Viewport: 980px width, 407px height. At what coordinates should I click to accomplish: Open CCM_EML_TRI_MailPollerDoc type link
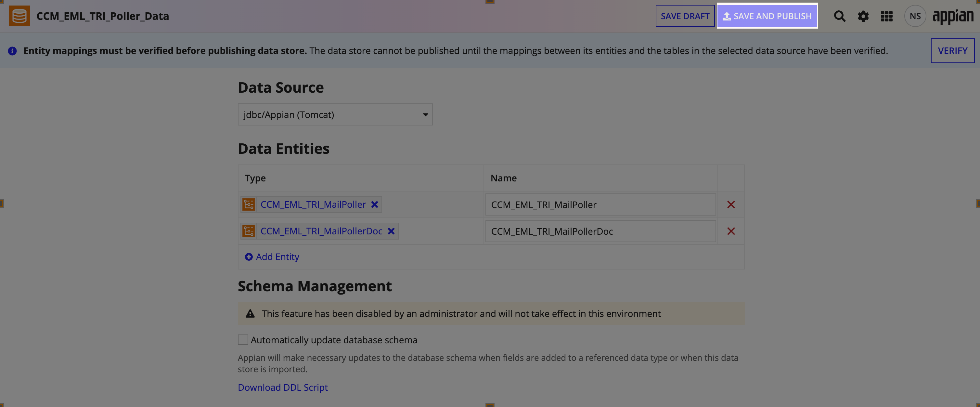click(x=321, y=231)
